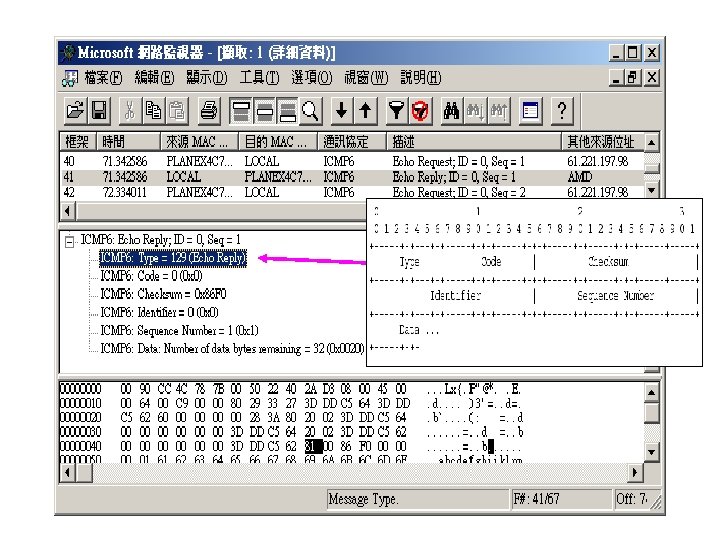This screenshot has height=540, width=720.
Task: Click the hex pane scroll right arrow
Action: [635, 472]
